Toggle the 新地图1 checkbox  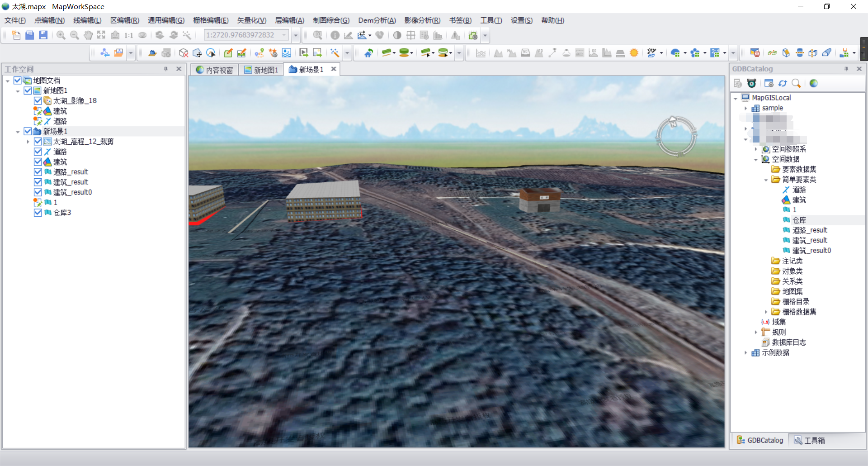tap(28, 90)
